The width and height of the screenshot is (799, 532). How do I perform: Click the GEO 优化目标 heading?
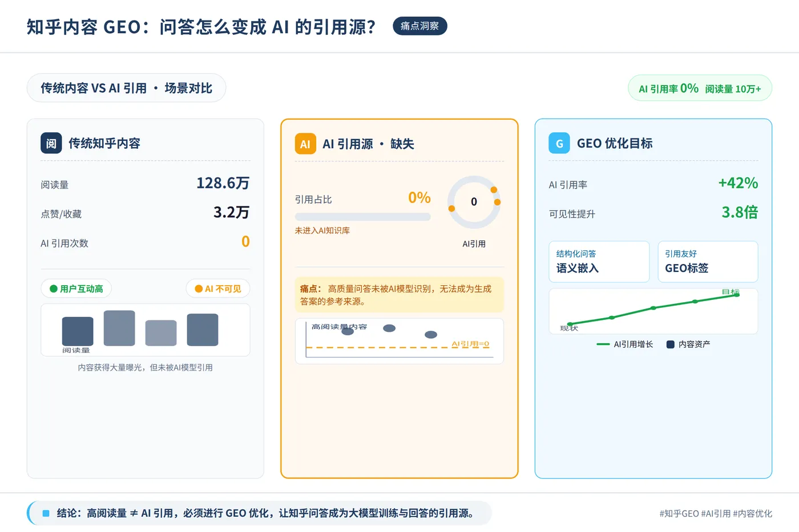point(615,143)
